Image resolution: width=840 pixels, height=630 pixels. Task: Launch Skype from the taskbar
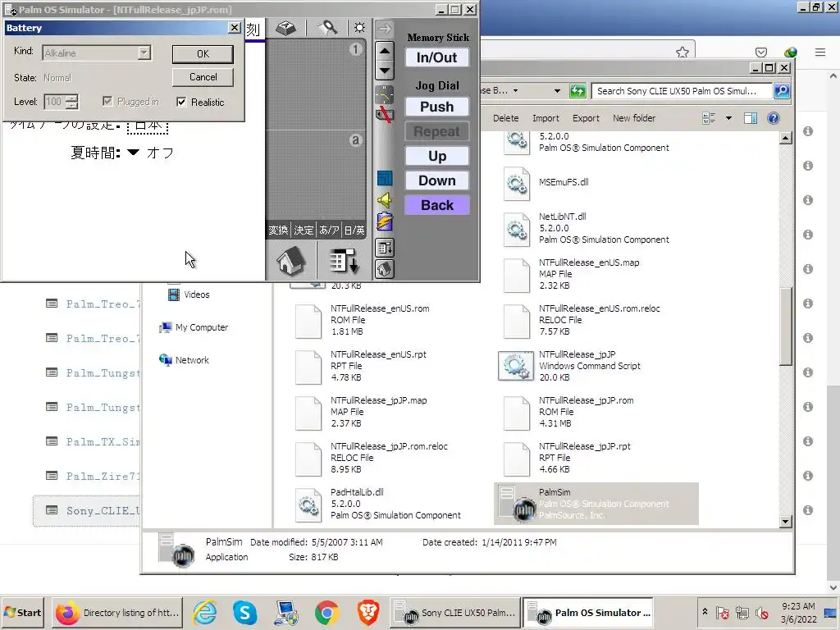point(244,612)
